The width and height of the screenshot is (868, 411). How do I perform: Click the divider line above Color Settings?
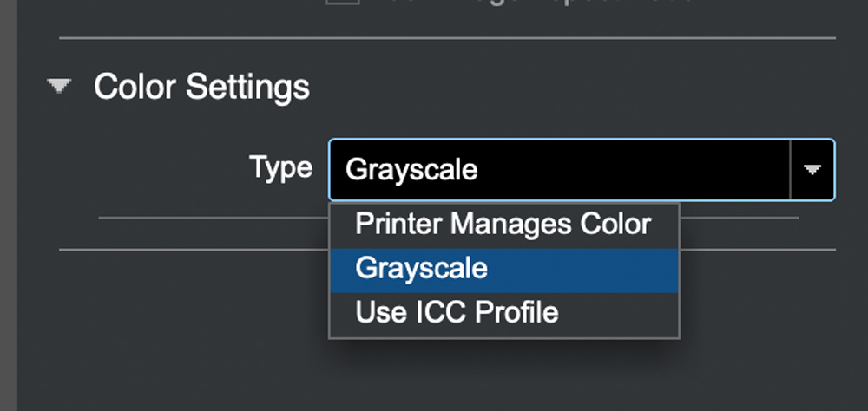[447, 38]
